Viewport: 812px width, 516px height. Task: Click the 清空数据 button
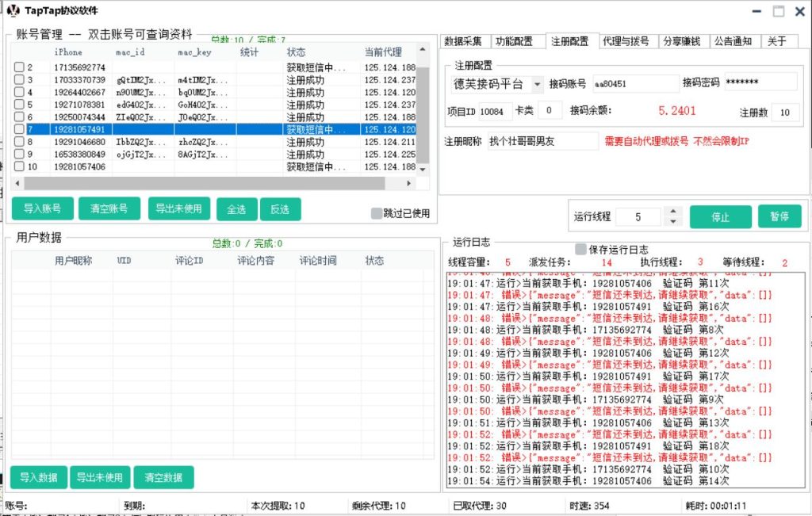163,477
